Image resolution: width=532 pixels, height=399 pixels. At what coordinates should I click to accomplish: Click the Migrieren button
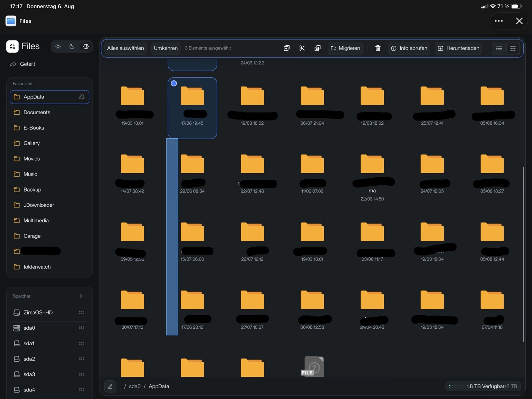point(345,48)
